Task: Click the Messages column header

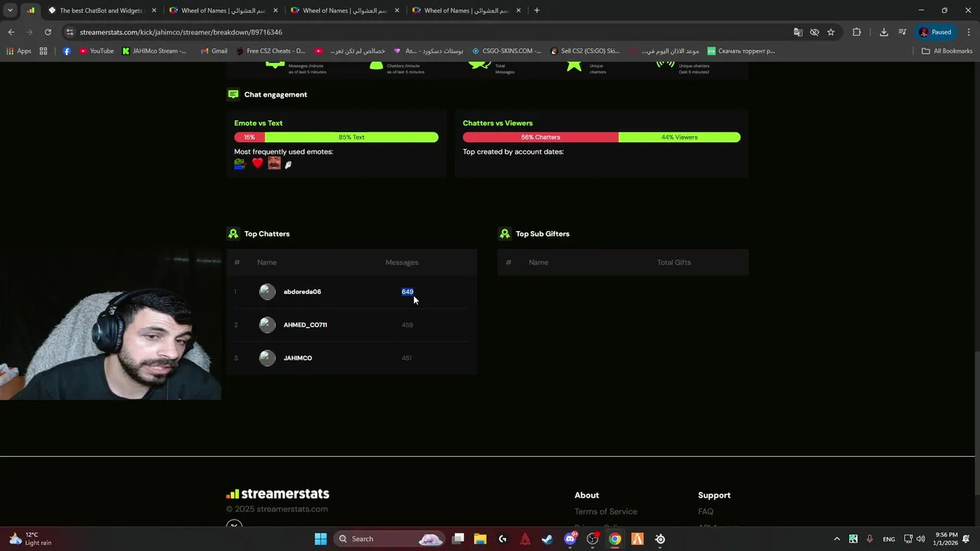Action: [x=402, y=262]
